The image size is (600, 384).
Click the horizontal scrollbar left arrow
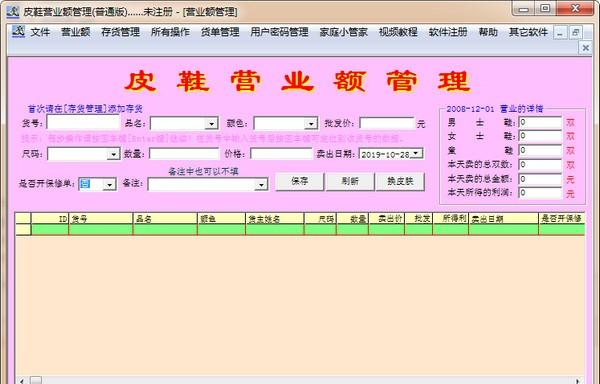click(21, 380)
